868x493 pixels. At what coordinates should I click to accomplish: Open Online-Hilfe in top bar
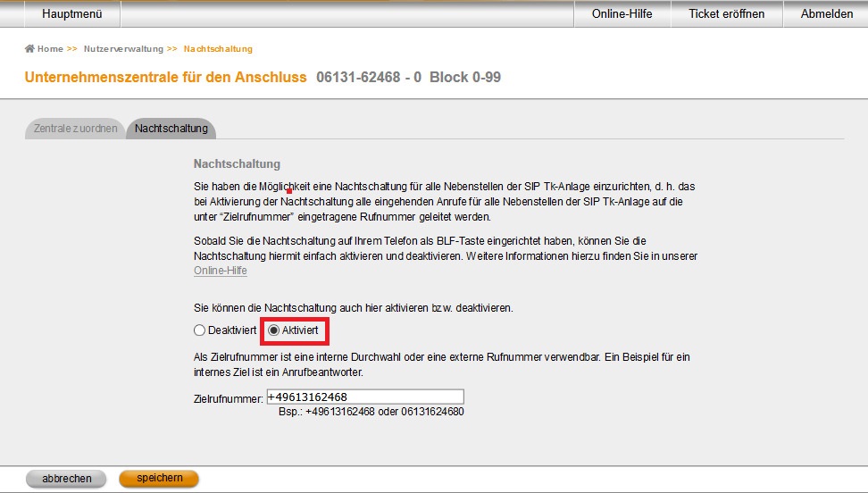622,14
